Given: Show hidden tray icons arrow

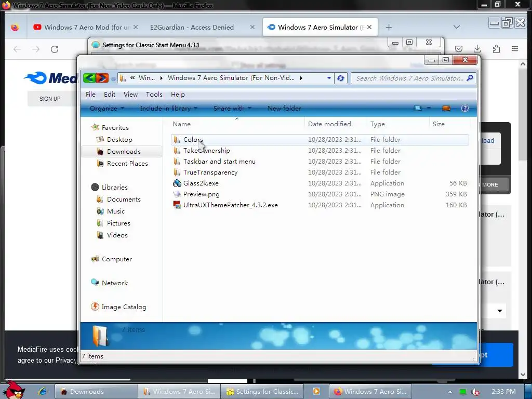Looking at the screenshot, I should tap(450, 392).
